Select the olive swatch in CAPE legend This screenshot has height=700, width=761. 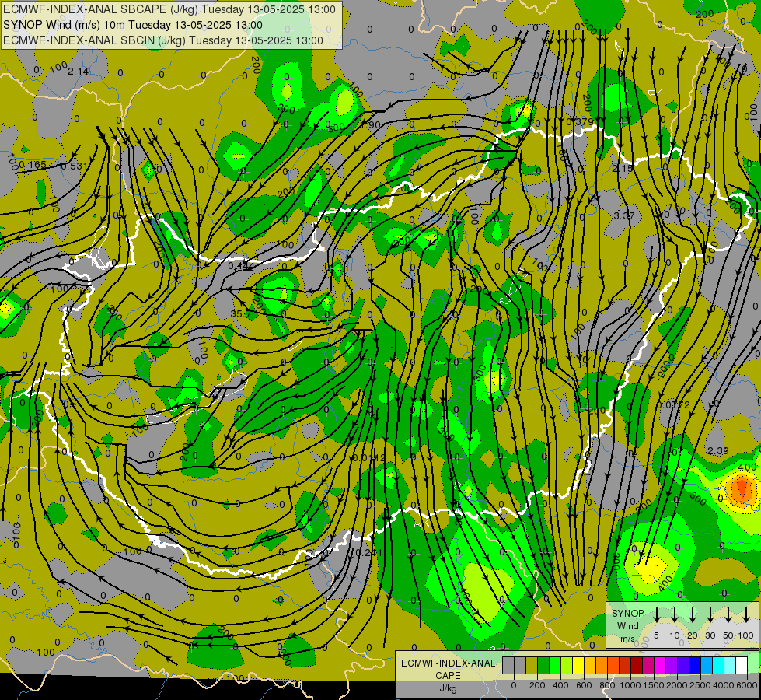532,665
